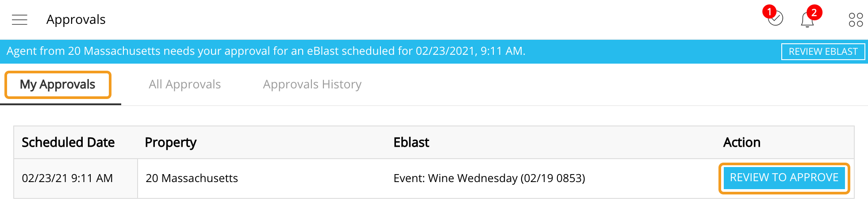The height and width of the screenshot is (213, 868).
Task: Switch to the All Approvals tab
Action: pyautogui.click(x=184, y=84)
